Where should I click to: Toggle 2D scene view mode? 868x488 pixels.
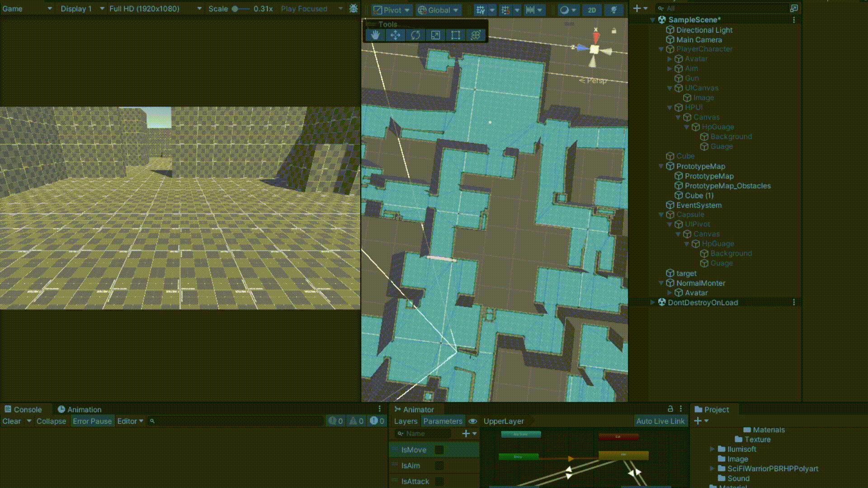pyautogui.click(x=591, y=10)
